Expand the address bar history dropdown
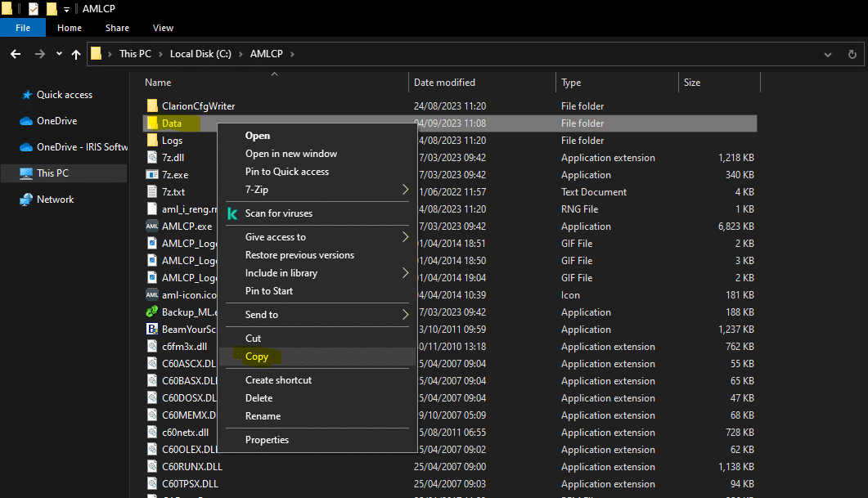The height and width of the screenshot is (498, 868). click(x=828, y=54)
